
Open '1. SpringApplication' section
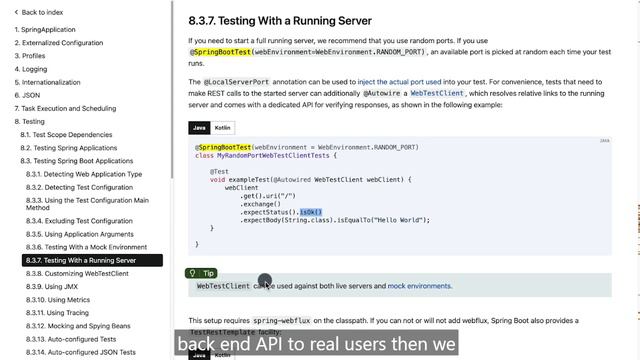click(x=45, y=29)
